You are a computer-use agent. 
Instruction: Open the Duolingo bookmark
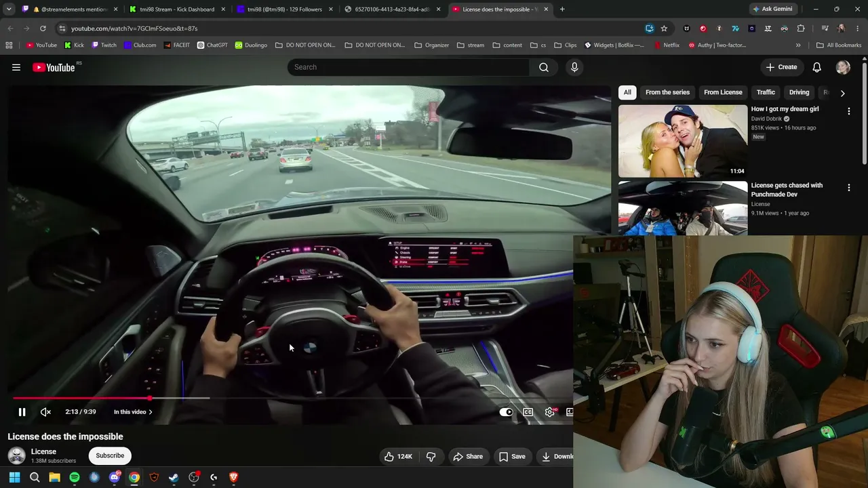click(x=251, y=45)
